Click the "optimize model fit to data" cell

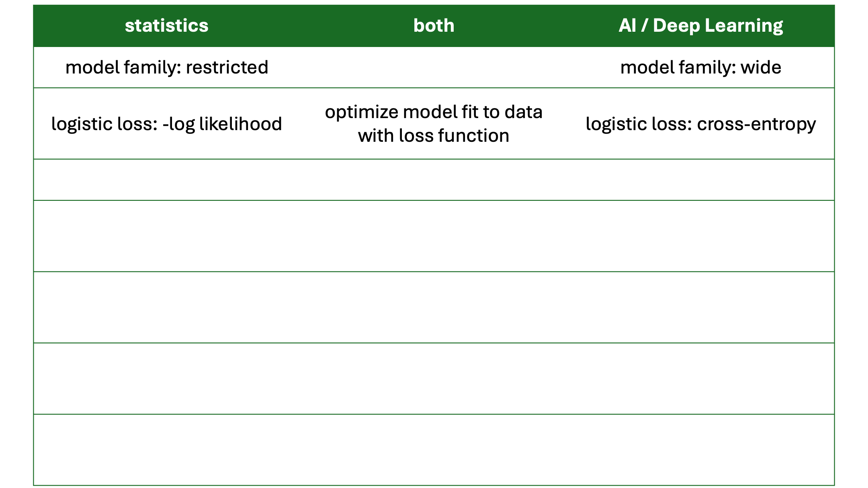pos(434,112)
